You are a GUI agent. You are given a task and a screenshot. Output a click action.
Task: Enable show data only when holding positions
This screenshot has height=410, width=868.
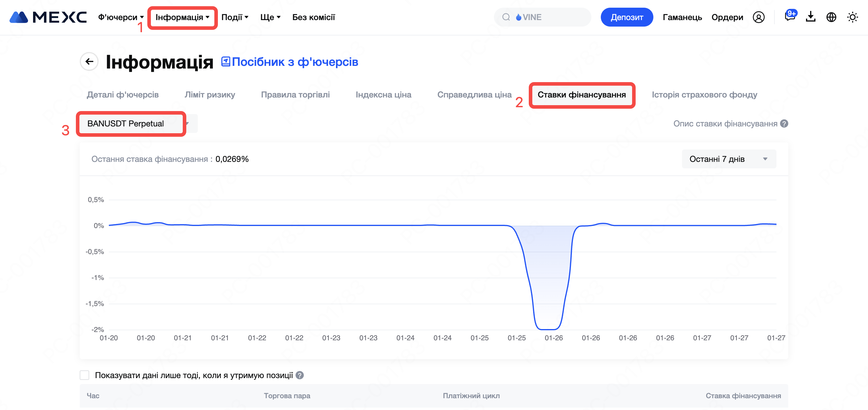(84, 375)
